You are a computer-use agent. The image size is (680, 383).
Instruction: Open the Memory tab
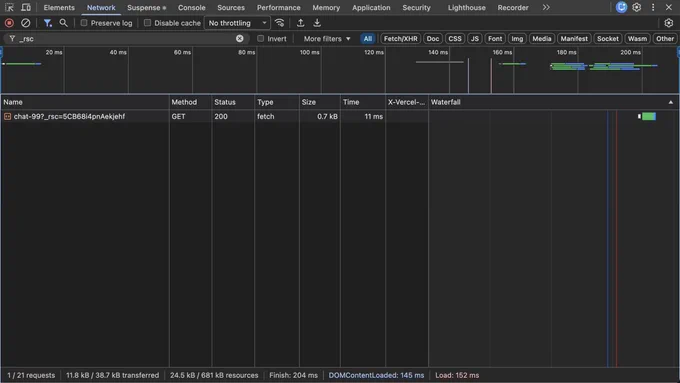click(x=326, y=7)
